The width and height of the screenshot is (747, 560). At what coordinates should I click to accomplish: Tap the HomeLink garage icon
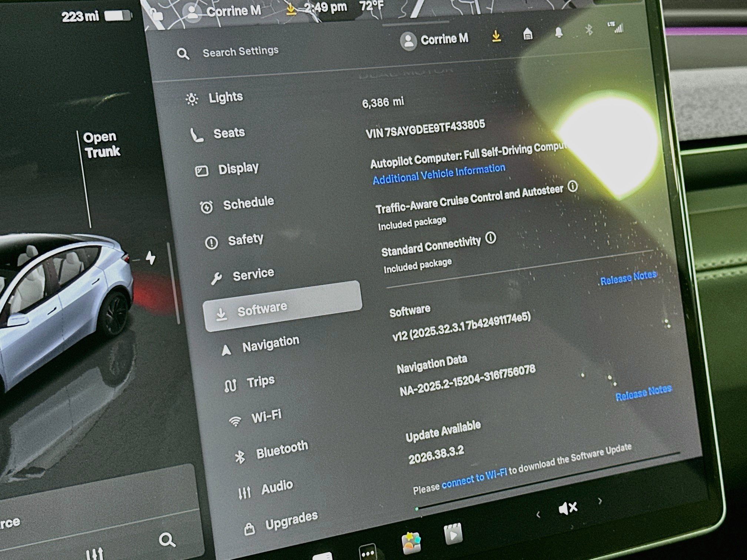528,35
